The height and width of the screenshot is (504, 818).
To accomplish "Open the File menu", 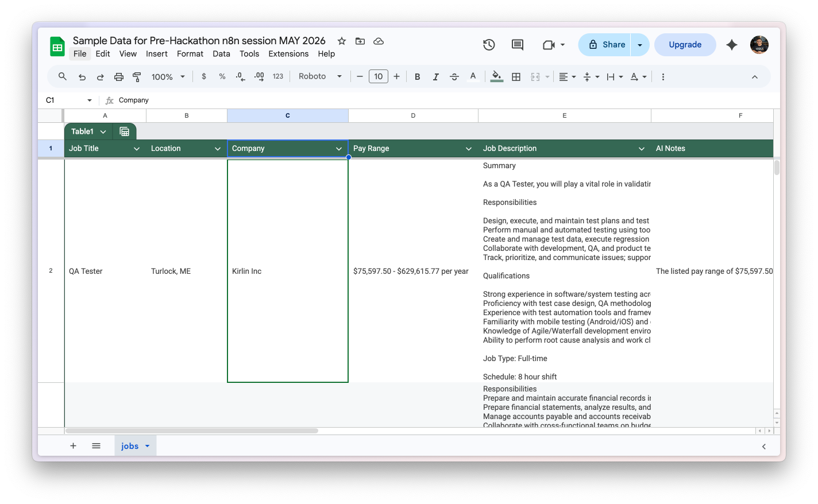I will [x=80, y=54].
